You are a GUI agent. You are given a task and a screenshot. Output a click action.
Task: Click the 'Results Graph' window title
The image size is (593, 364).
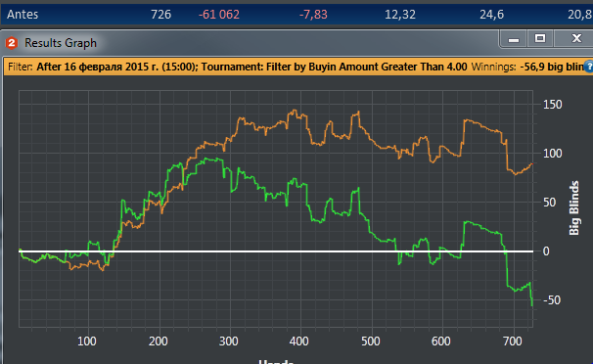[x=61, y=43]
